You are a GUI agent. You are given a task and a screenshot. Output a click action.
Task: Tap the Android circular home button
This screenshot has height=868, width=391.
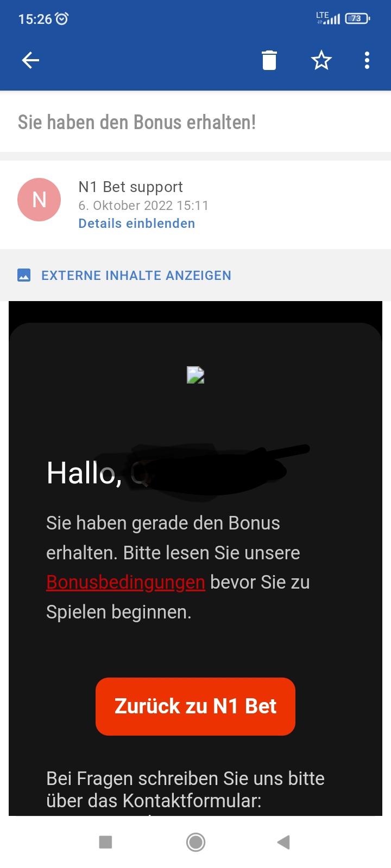(x=195, y=842)
